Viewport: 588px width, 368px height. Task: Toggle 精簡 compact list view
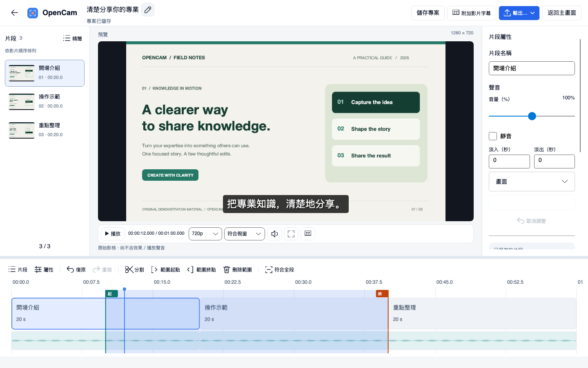[73, 38]
